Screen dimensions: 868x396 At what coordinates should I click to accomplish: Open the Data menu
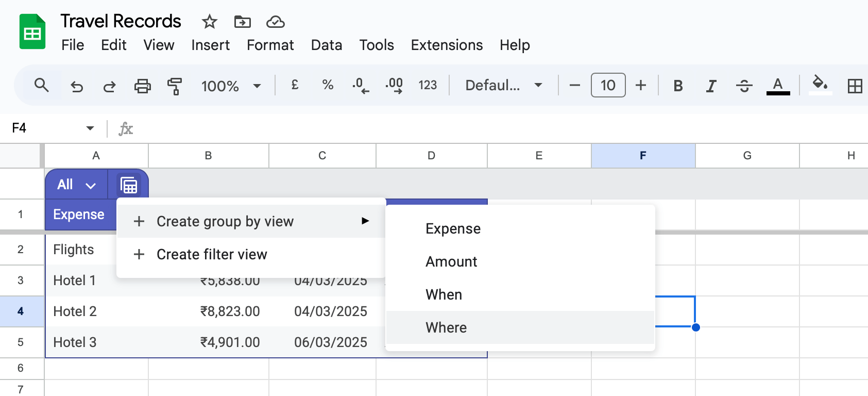[326, 45]
